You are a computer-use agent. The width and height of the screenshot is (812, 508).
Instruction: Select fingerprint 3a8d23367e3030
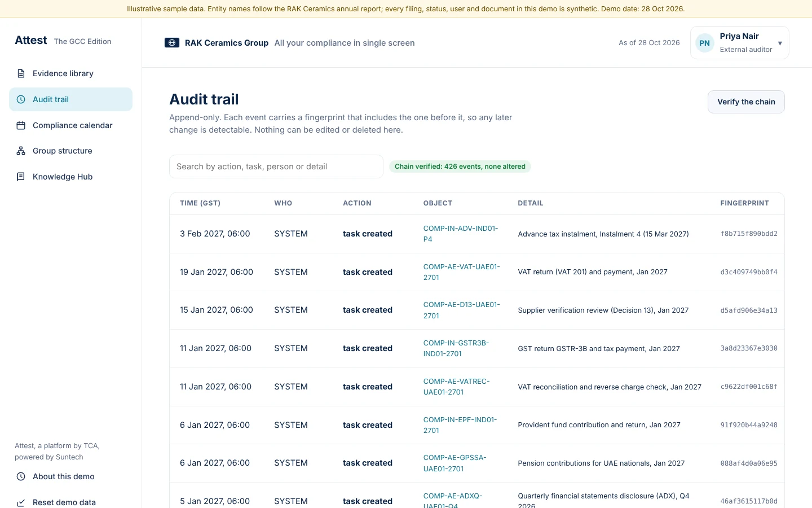(749, 348)
